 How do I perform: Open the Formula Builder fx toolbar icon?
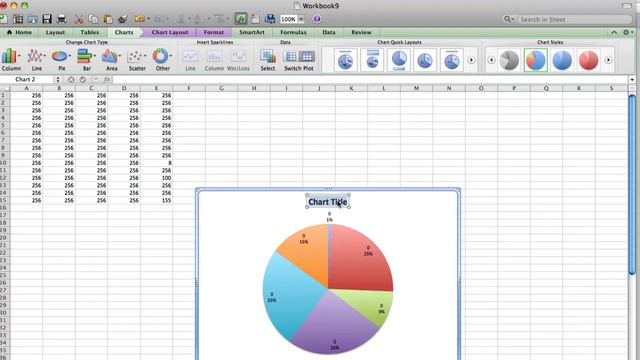(241, 19)
